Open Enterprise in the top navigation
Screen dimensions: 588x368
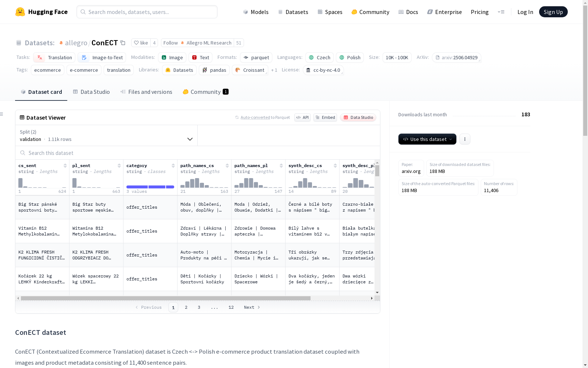445,12
